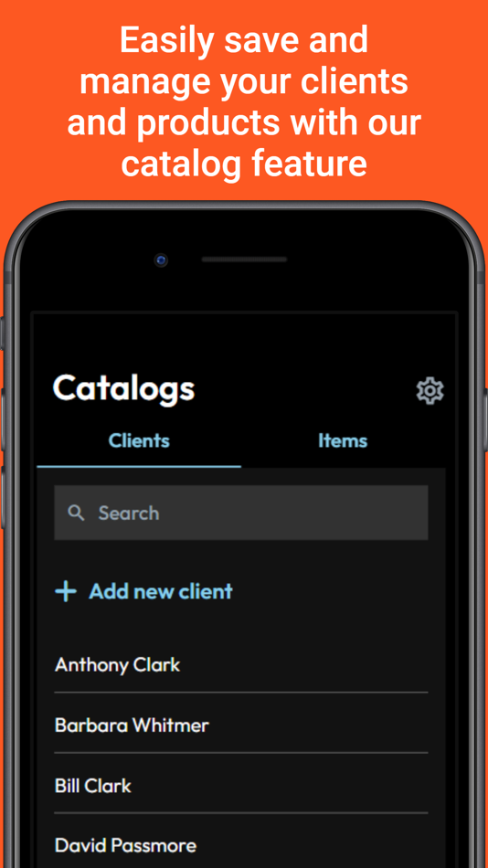This screenshot has width=488, height=868.
Task: Open client Bill Clark
Action: coord(241,786)
